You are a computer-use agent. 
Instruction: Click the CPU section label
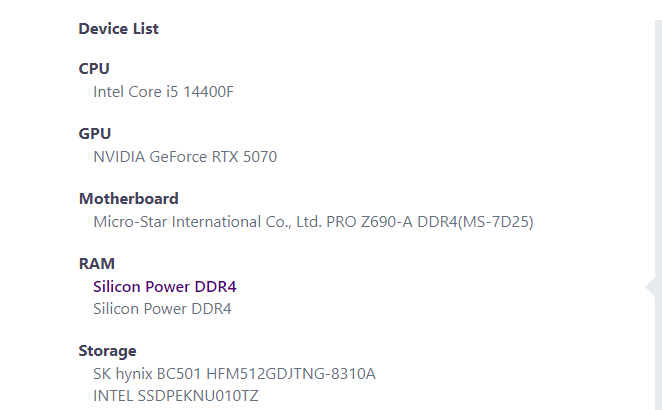tap(94, 69)
